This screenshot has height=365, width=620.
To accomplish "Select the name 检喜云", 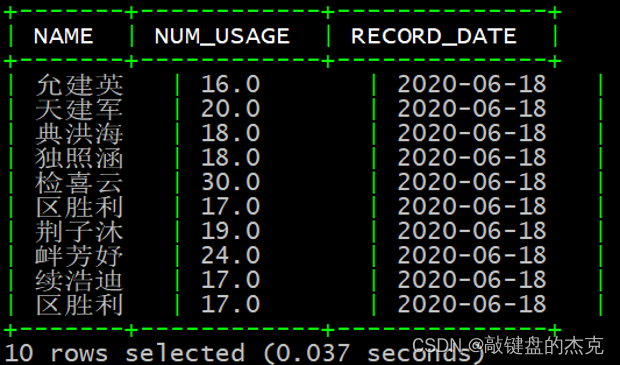I will pos(79,183).
